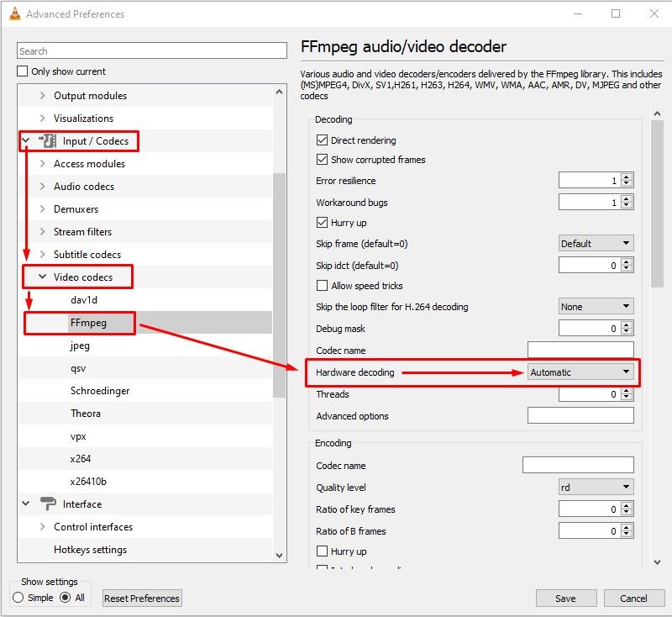Click the Search preferences field

click(x=151, y=51)
